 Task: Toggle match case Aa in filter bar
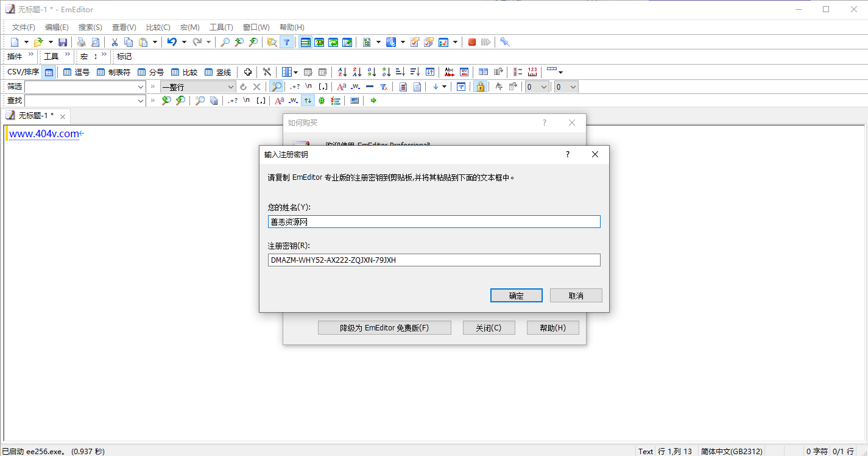coord(341,87)
